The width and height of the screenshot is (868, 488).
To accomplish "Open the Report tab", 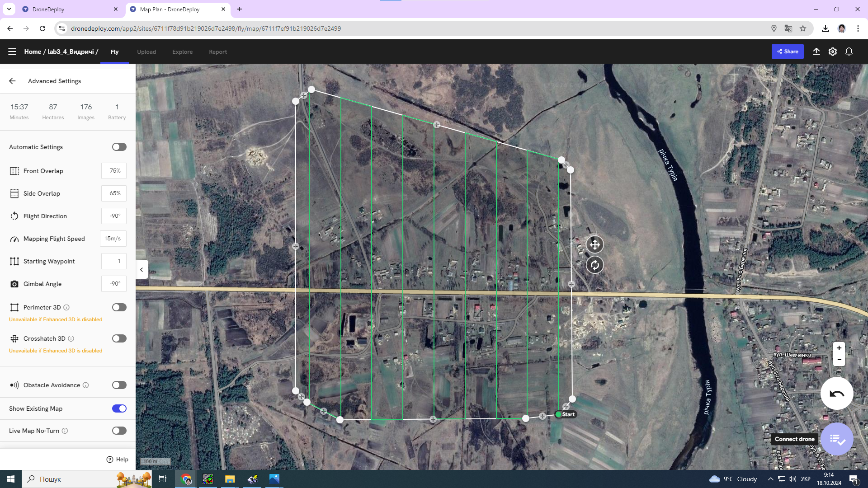I will pos(218,52).
